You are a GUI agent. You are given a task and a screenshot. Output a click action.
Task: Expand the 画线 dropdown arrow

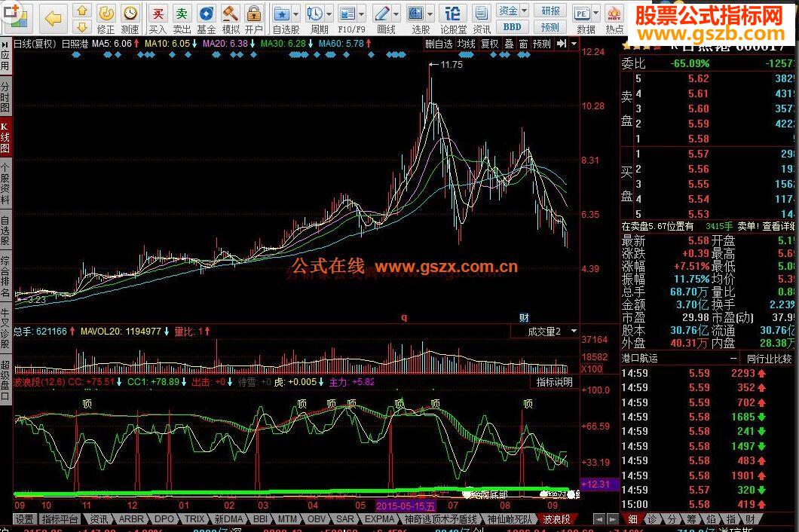click(x=396, y=14)
